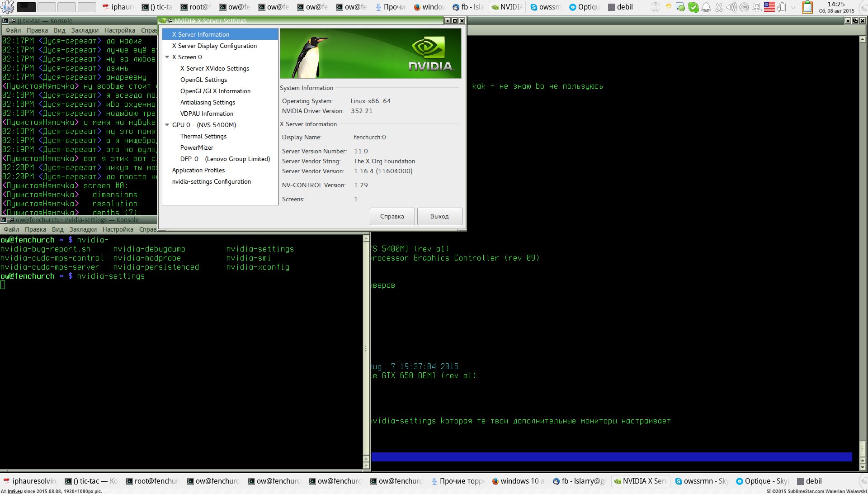Switch to the second virtual desktop in pager
This screenshot has height=494, width=868.
coord(47,7)
